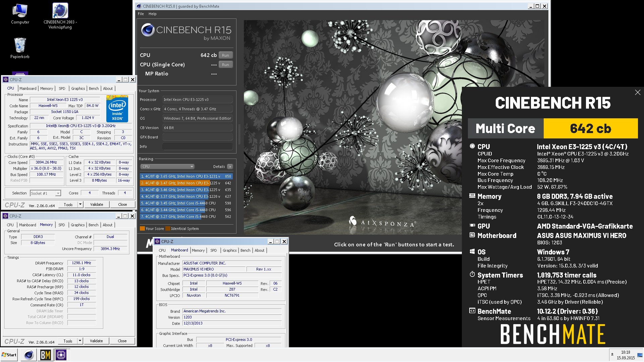644x362 pixels.
Task: Click the taskbar clock 10:18
Action: point(626,352)
